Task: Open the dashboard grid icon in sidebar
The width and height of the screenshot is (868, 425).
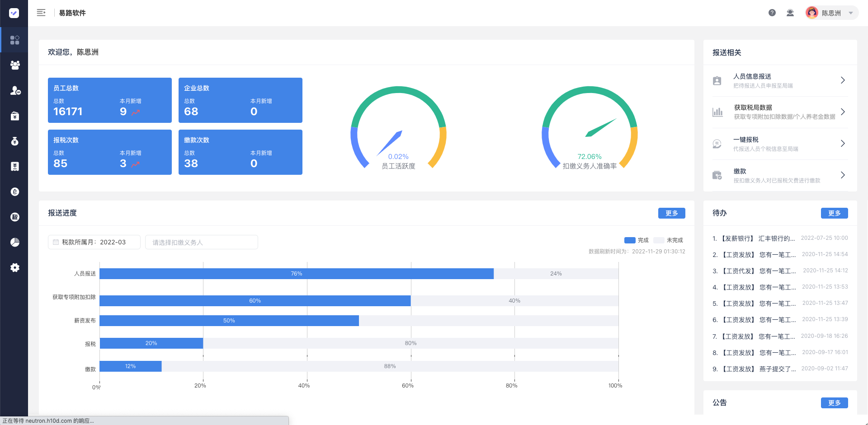Action: (14, 40)
